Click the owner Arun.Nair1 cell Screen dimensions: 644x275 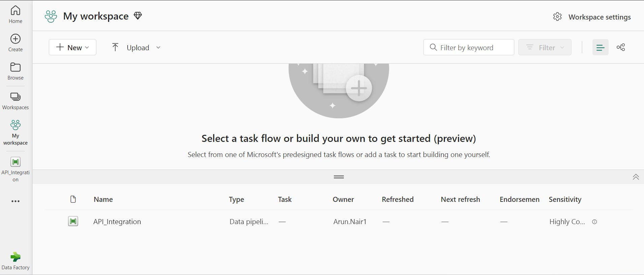pyautogui.click(x=350, y=221)
